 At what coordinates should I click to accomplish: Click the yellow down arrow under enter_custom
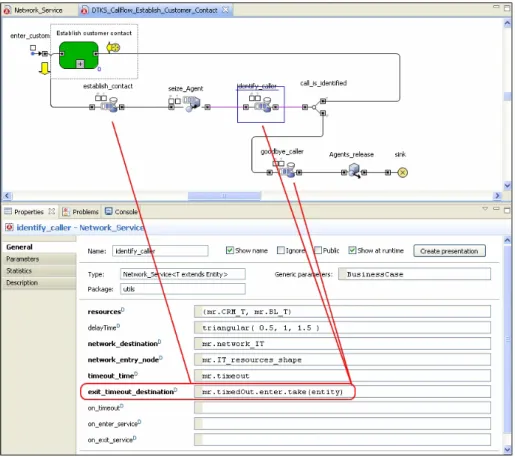44,68
